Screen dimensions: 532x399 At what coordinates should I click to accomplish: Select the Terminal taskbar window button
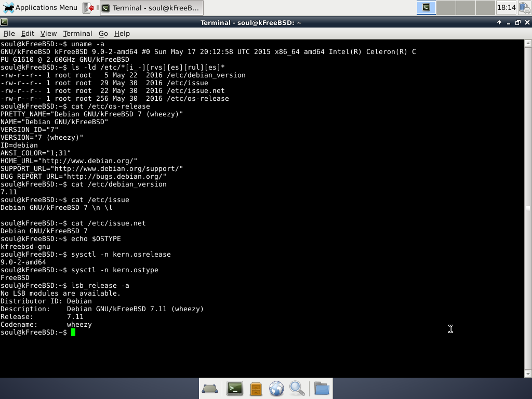point(152,8)
